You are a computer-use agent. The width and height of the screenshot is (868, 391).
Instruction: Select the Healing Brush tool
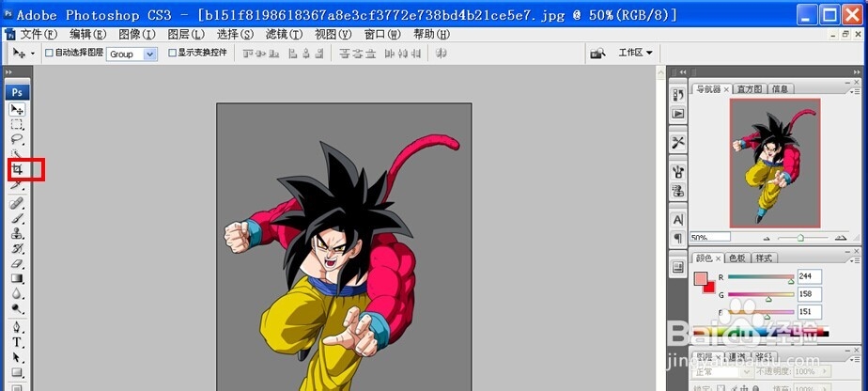[17, 203]
